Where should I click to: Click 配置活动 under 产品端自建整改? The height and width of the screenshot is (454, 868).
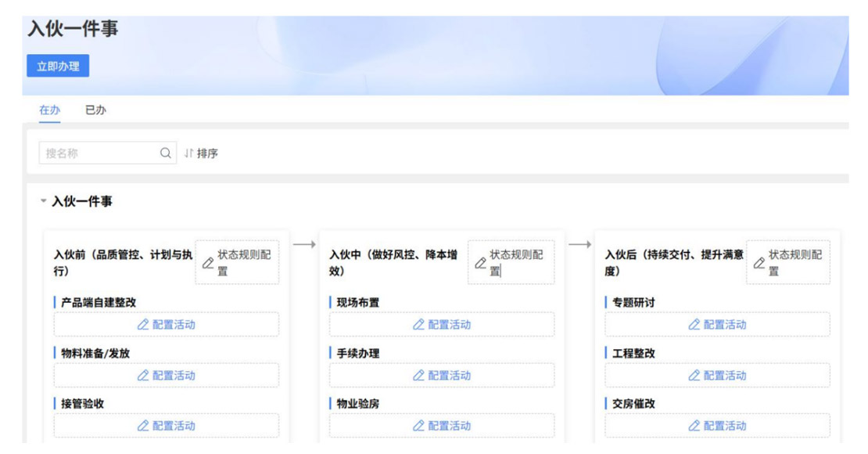[167, 325]
